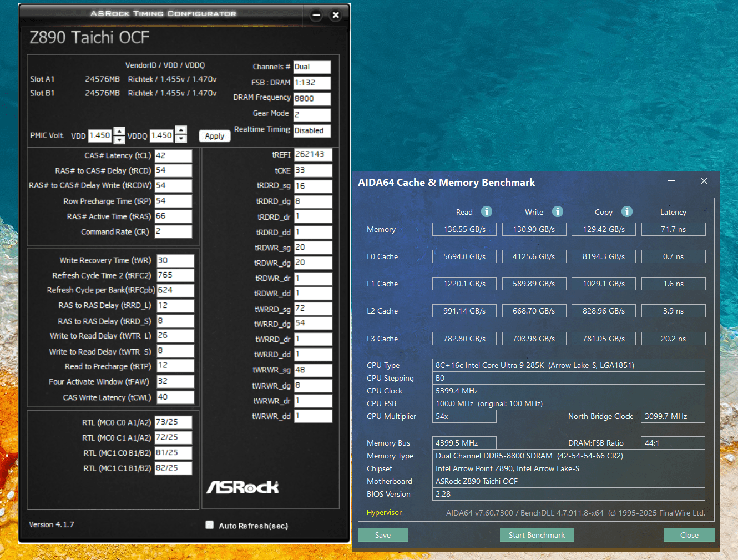
Task: Click the L3 Cache Latency 20.2 ns value
Action: (x=674, y=339)
